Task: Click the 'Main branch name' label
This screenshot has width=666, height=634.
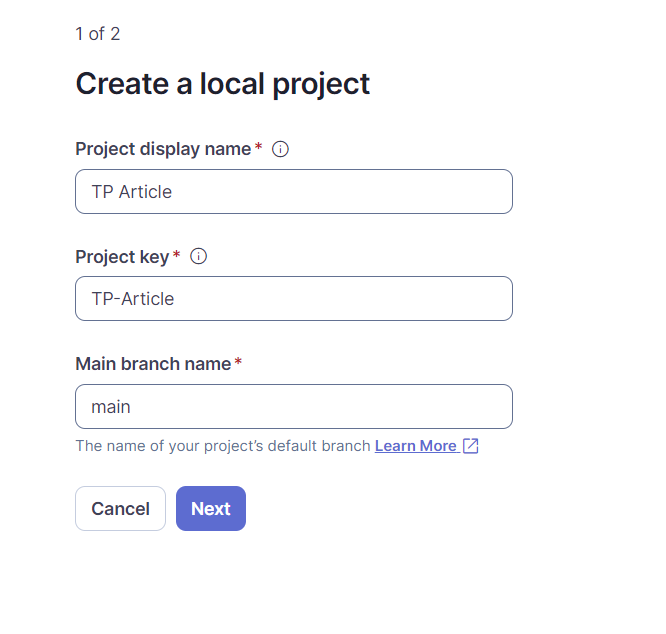Action: pyautogui.click(x=153, y=364)
